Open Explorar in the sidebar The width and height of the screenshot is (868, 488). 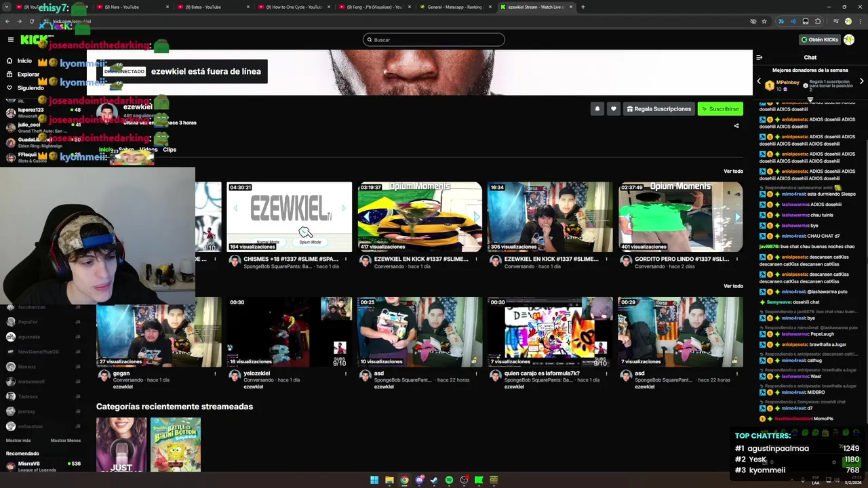click(22, 75)
